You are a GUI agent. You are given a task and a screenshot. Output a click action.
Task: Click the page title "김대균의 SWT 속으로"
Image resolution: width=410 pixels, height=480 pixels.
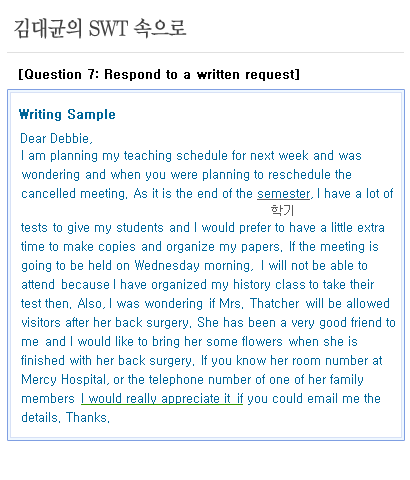pos(100,28)
